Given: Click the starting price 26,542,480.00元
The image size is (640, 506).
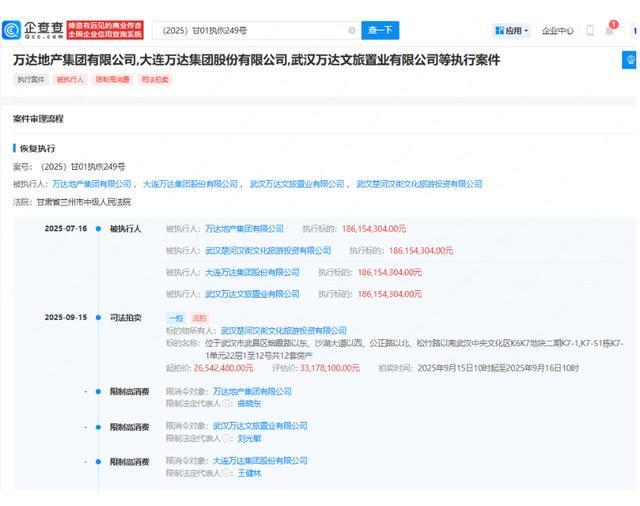Looking at the screenshot, I should 223,368.
